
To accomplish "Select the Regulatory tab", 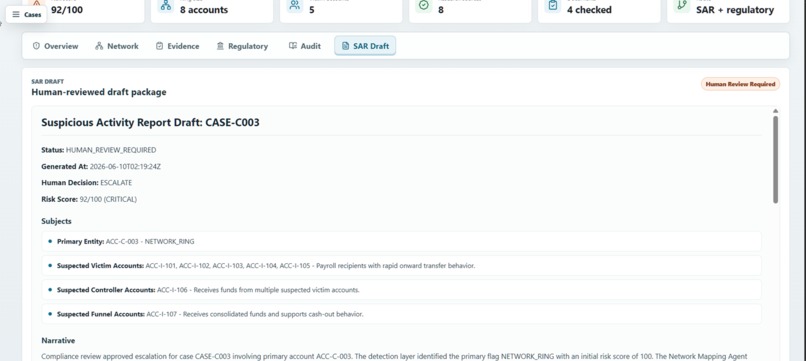I will [x=242, y=46].
